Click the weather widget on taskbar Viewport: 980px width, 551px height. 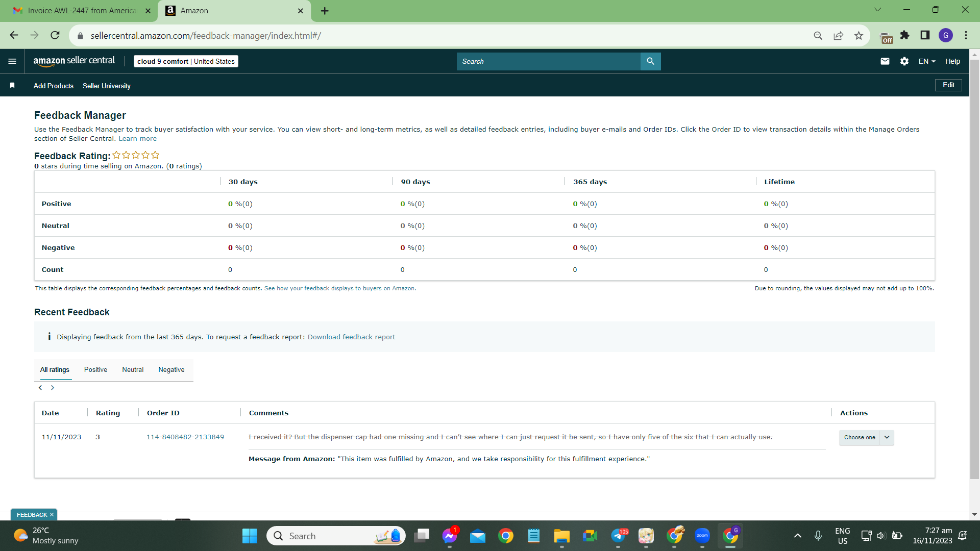tap(46, 536)
